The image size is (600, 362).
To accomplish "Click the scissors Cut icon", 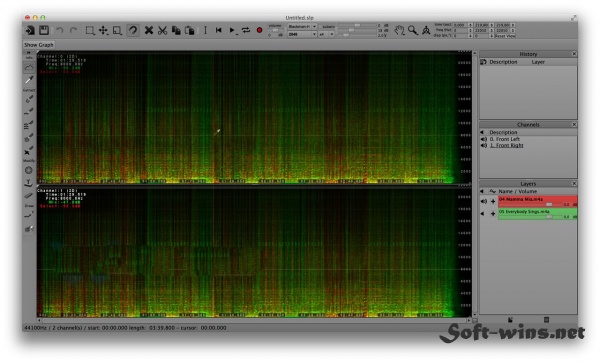I will [162, 30].
